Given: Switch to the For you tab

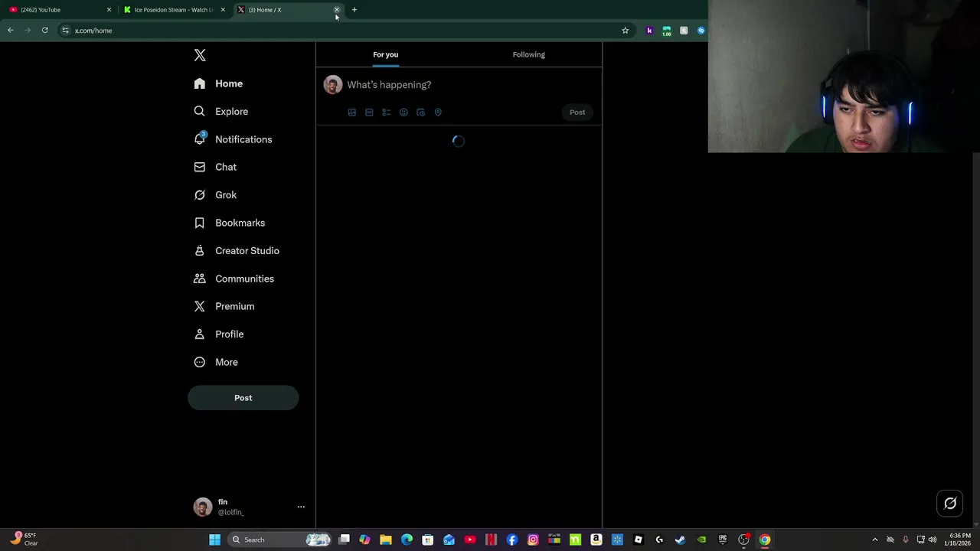Looking at the screenshot, I should click(x=386, y=54).
